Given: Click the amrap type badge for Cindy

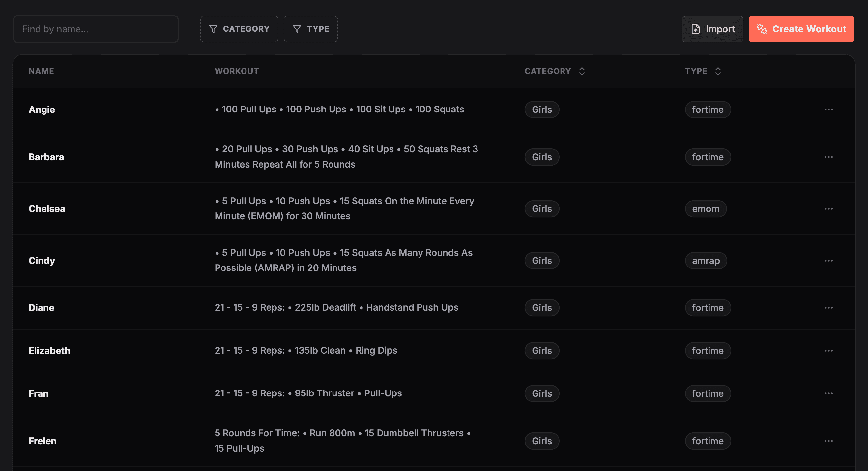Looking at the screenshot, I should (706, 261).
